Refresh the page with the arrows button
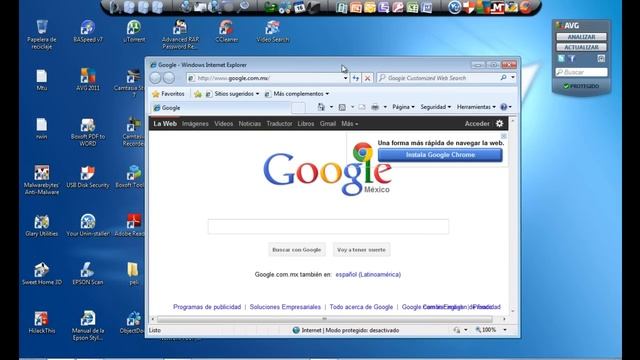The image size is (640, 360). pyautogui.click(x=356, y=78)
